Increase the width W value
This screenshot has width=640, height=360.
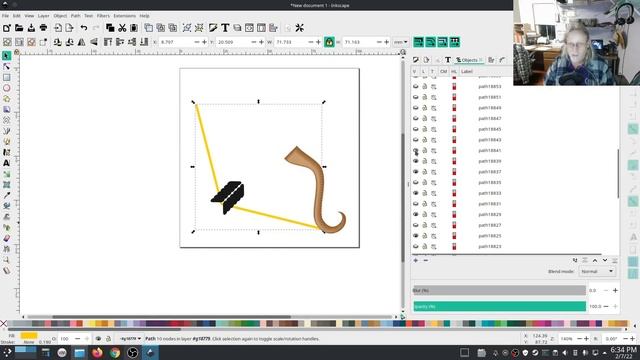[x=318, y=42]
